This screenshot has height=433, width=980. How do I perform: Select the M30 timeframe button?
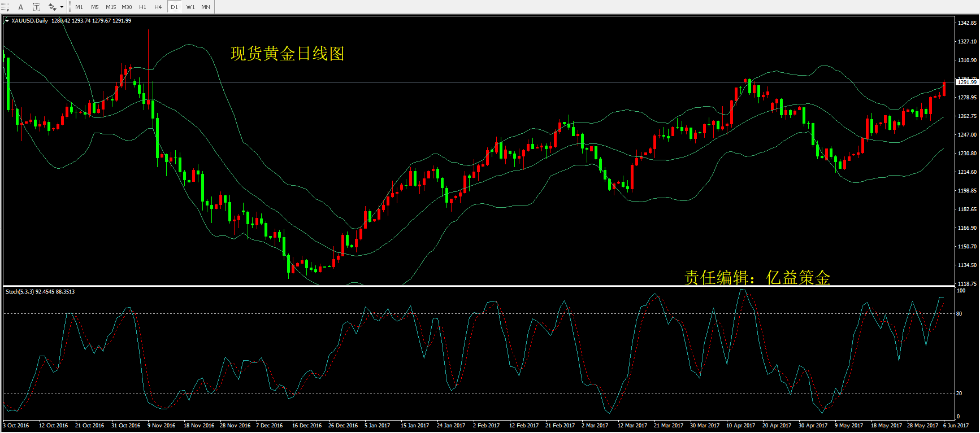[127, 7]
